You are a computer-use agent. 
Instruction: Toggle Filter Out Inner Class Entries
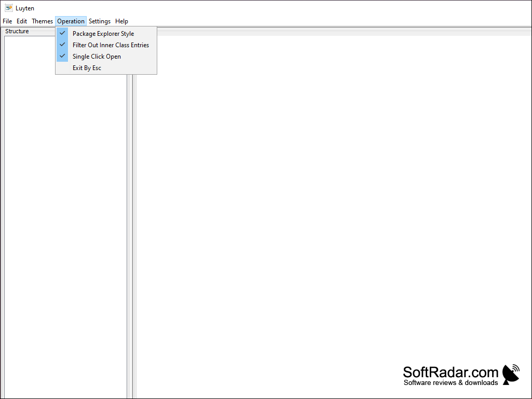(106, 45)
